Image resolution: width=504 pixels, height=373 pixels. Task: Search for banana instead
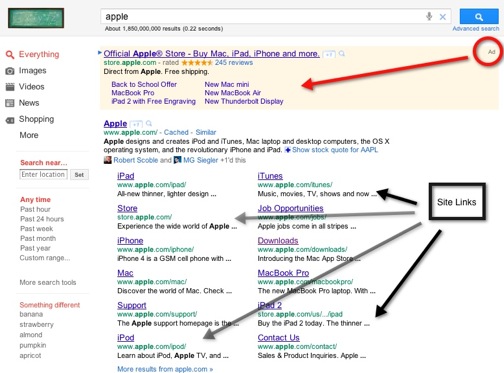(31, 314)
